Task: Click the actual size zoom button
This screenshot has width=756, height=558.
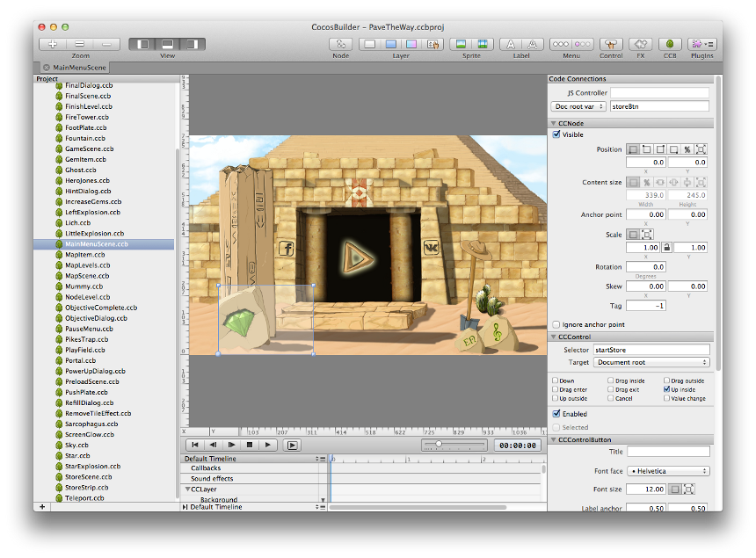Action: coord(79,44)
